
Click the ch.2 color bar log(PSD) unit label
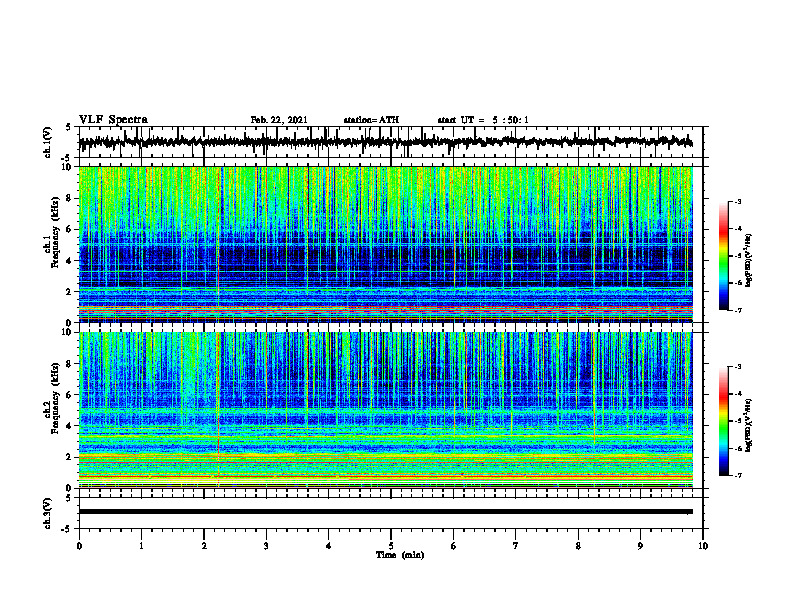click(x=749, y=425)
